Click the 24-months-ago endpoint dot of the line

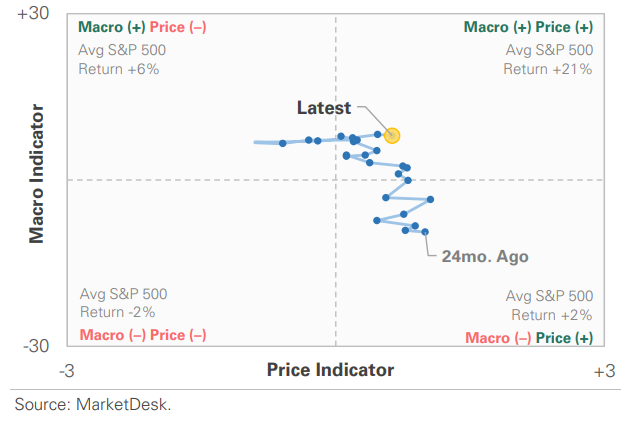[425, 232]
